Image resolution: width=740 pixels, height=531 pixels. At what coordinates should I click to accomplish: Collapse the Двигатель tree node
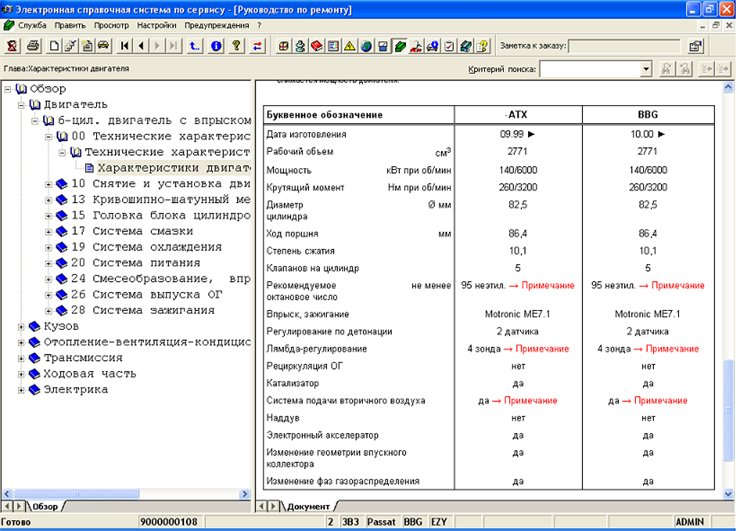[x=21, y=105]
